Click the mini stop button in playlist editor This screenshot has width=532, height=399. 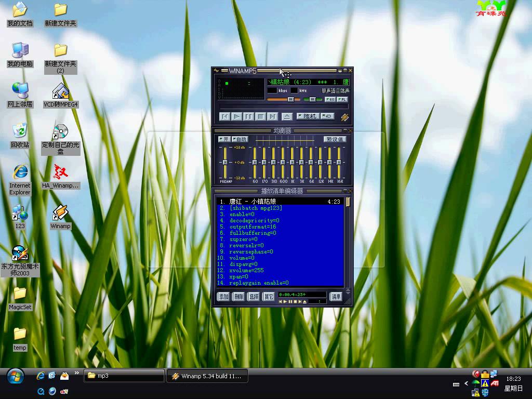click(x=295, y=302)
